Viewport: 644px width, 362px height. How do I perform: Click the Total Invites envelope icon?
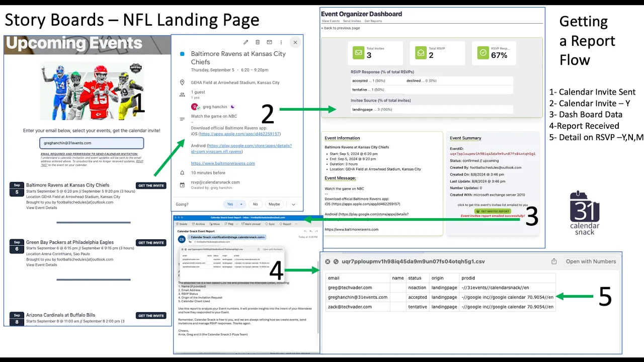(x=358, y=52)
